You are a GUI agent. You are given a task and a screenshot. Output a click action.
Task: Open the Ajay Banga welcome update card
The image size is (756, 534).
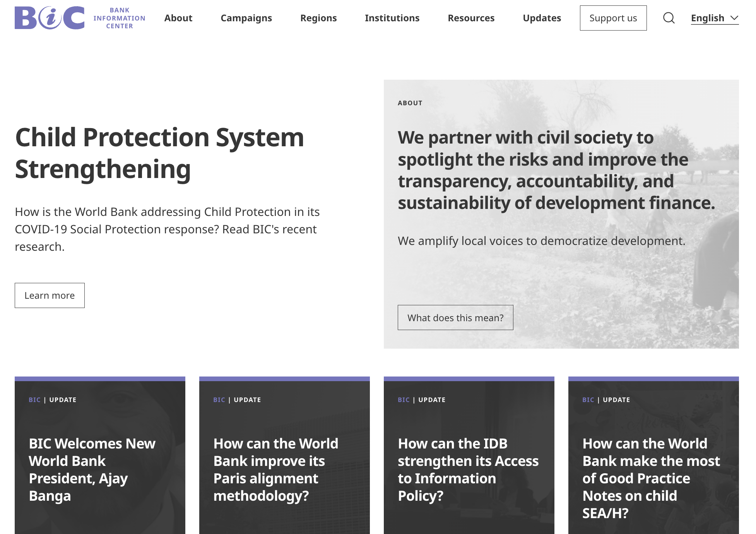(92, 469)
